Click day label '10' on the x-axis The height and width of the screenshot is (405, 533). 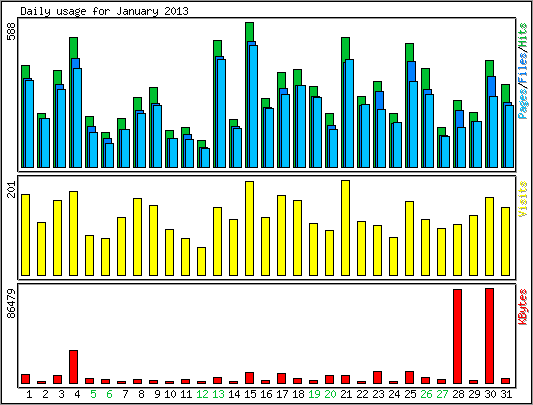[x=170, y=394]
